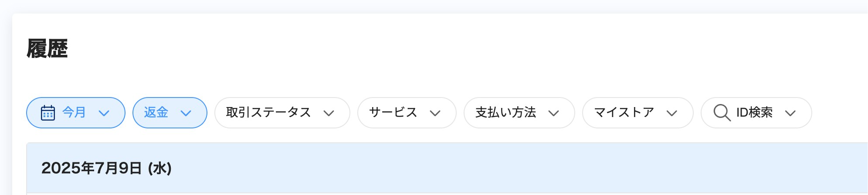Open the サービス filter
The height and width of the screenshot is (195, 868).
tap(393, 112)
